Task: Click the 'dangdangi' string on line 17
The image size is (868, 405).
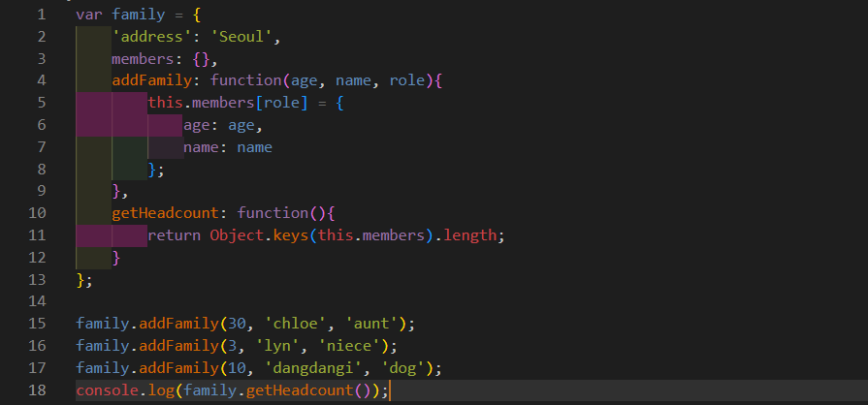Action: pyautogui.click(x=312, y=368)
